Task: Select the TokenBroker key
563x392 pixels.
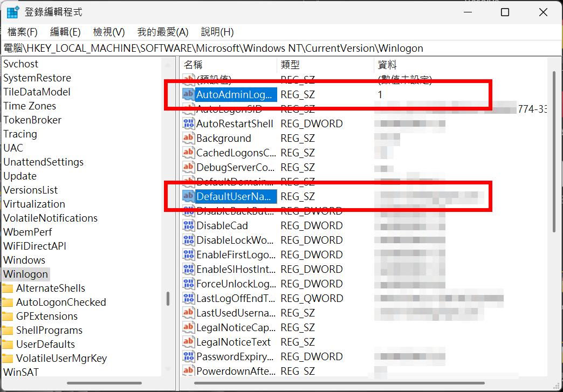Action: pyautogui.click(x=32, y=120)
